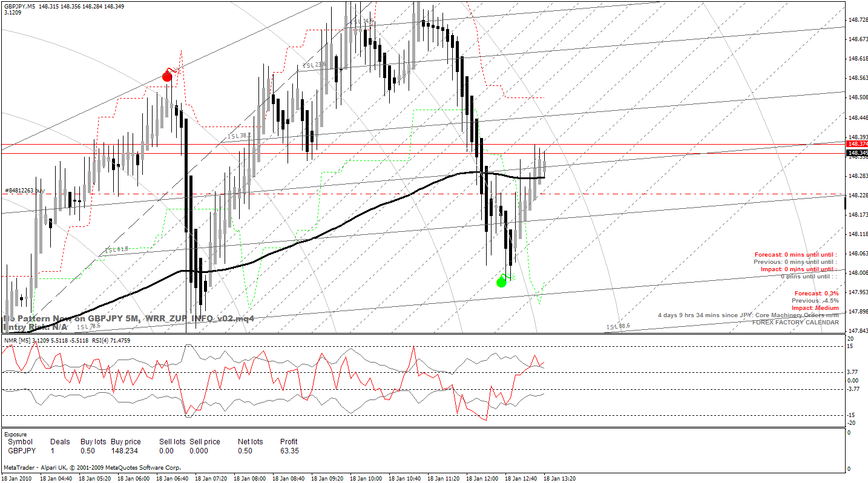The height and width of the screenshot is (483, 868).
Task: Select the 'ISL 61.8' Fibonacci label
Action: tap(117, 249)
